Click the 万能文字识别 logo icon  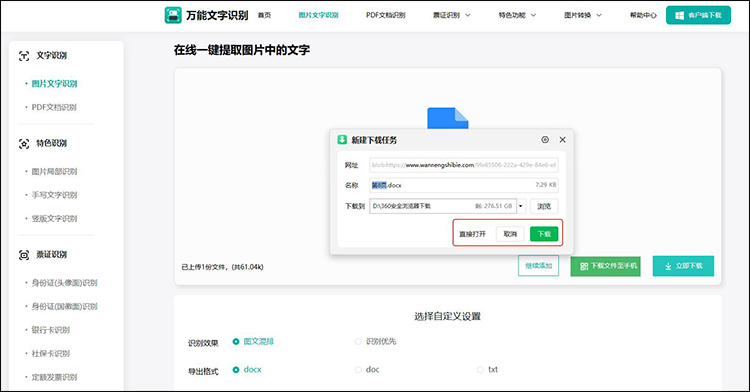coord(173,15)
